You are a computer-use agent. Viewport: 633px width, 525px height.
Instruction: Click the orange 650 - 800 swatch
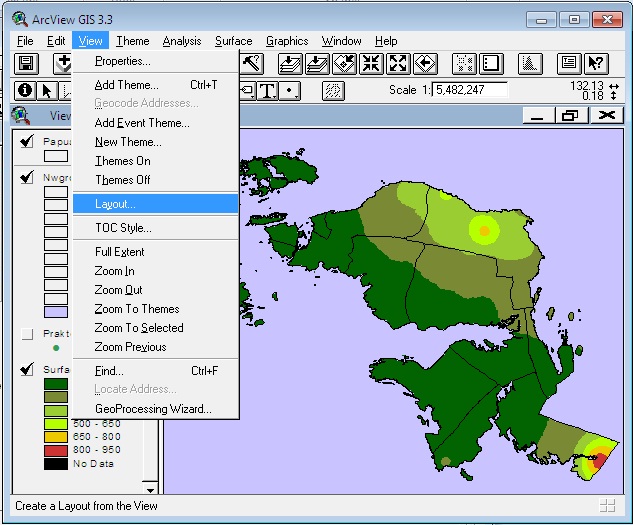(x=56, y=437)
